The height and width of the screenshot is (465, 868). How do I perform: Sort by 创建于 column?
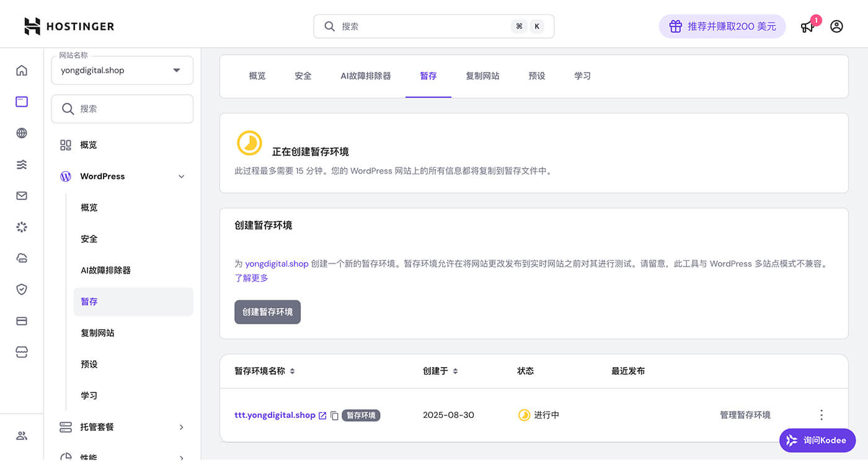click(441, 371)
